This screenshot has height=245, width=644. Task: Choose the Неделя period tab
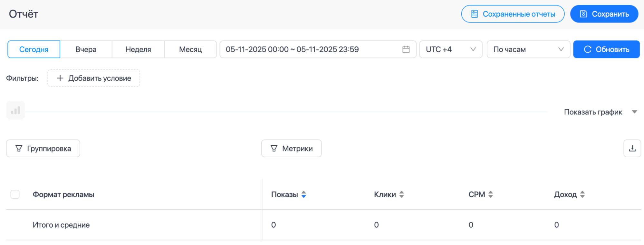click(x=138, y=49)
